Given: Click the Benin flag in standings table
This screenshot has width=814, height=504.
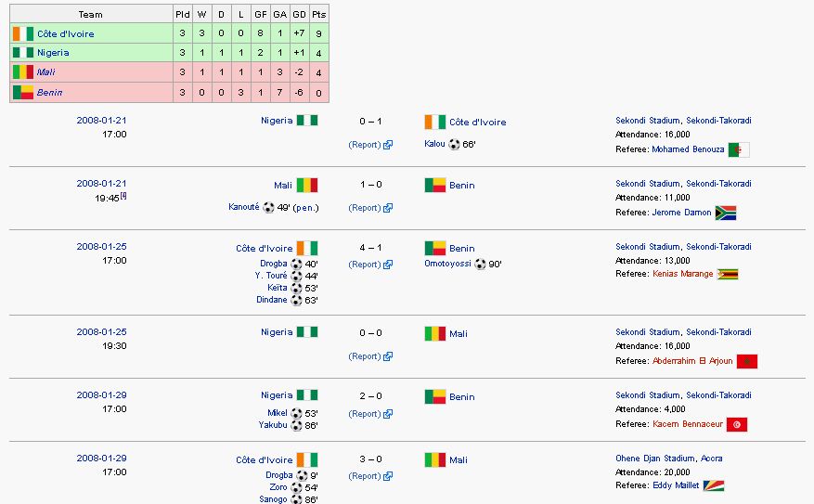Looking at the screenshot, I should tap(23, 93).
